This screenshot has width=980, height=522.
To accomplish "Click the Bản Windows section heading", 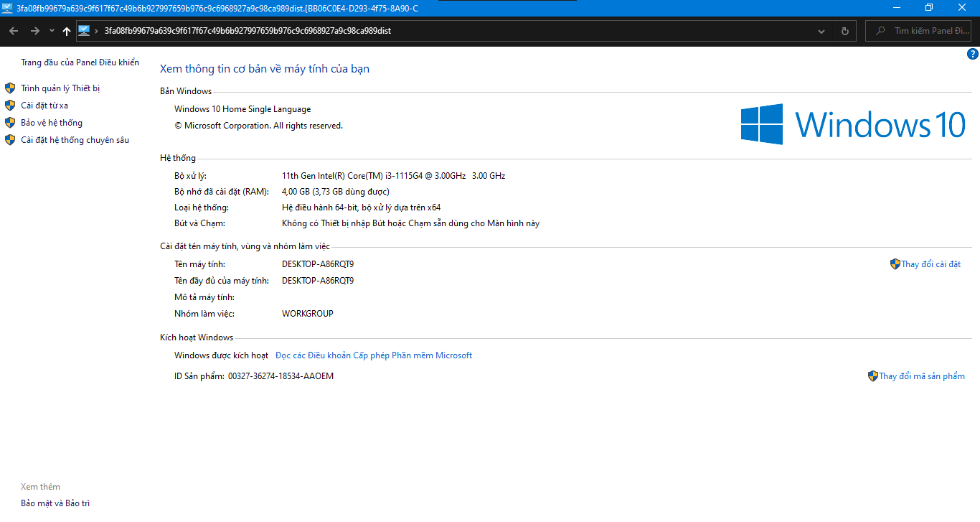I will click(x=186, y=91).
